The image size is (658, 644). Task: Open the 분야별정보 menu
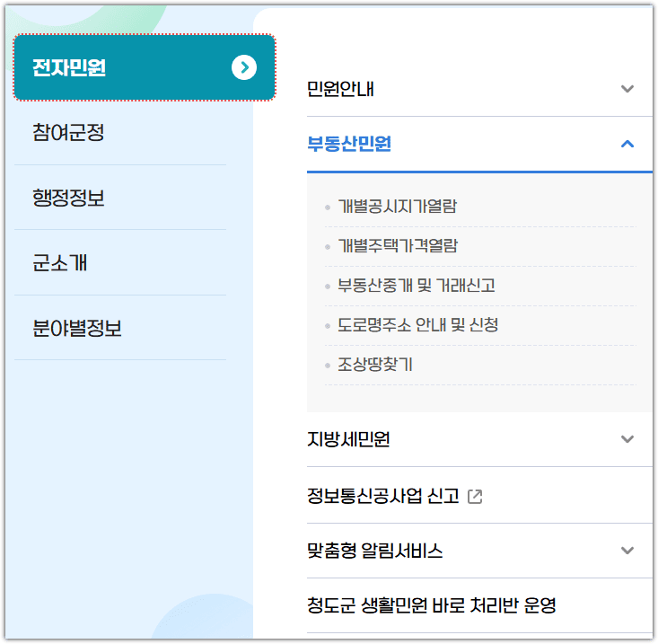pyautogui.click(x=77, y=328)
